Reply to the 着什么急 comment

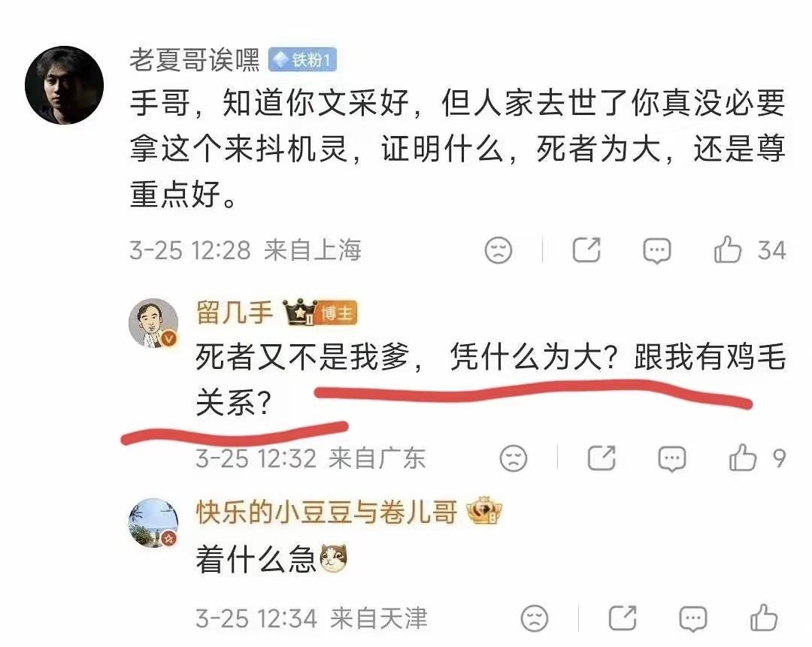tap(693, 618)
